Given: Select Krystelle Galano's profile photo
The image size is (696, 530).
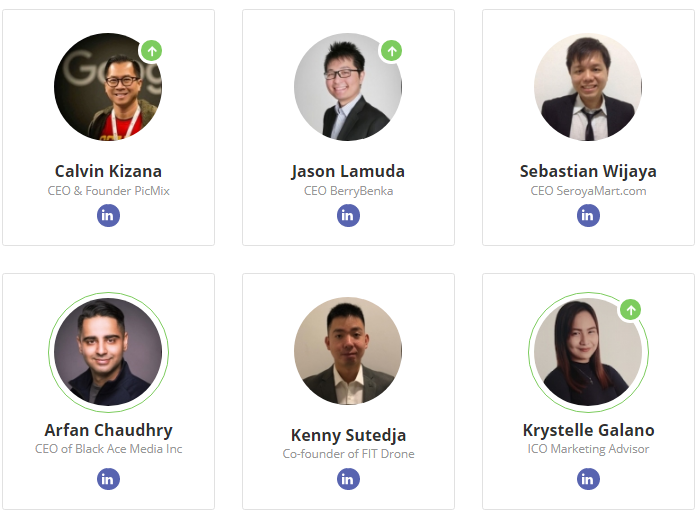Looking at the screenshot, I should click(x=588, y=352).
